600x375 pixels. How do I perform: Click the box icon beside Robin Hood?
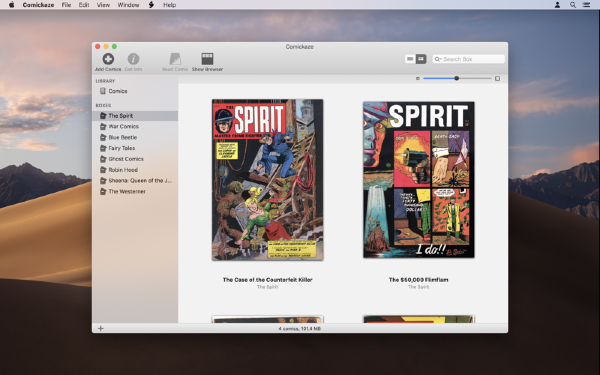[103, 170]
